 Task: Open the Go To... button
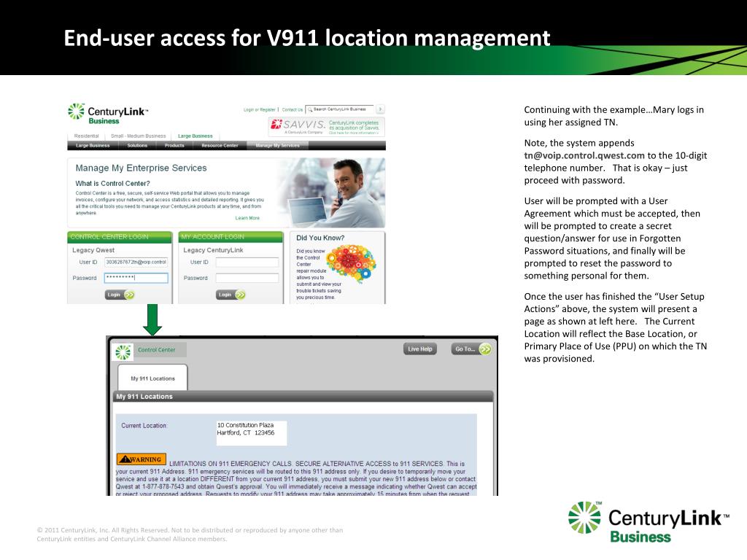click(472, 349)
